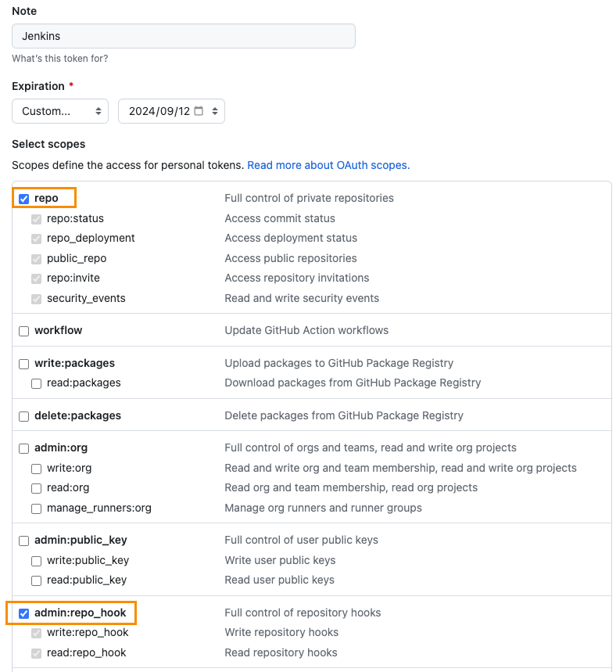The image size is (616, 672).
Task: Click the expiration date stepper arrows
Action: pyautogui.click(x=216, y=111)
